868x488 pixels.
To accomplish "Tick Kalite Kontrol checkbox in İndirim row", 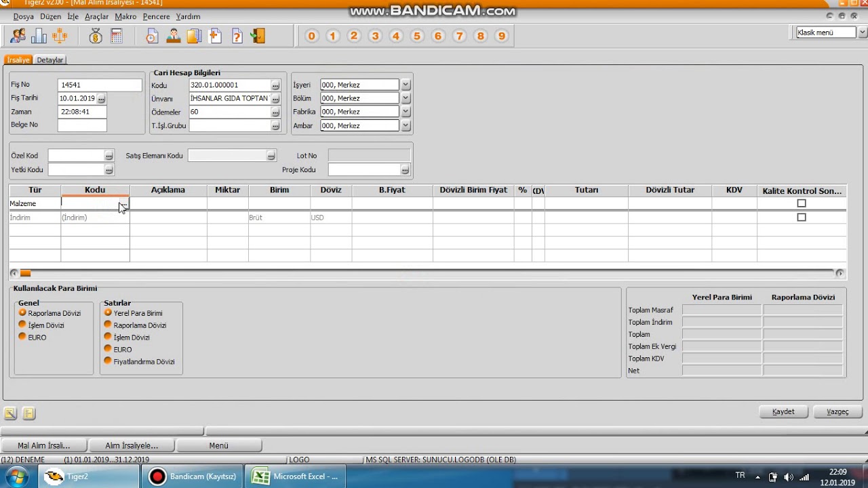I will tap(802, 218).
